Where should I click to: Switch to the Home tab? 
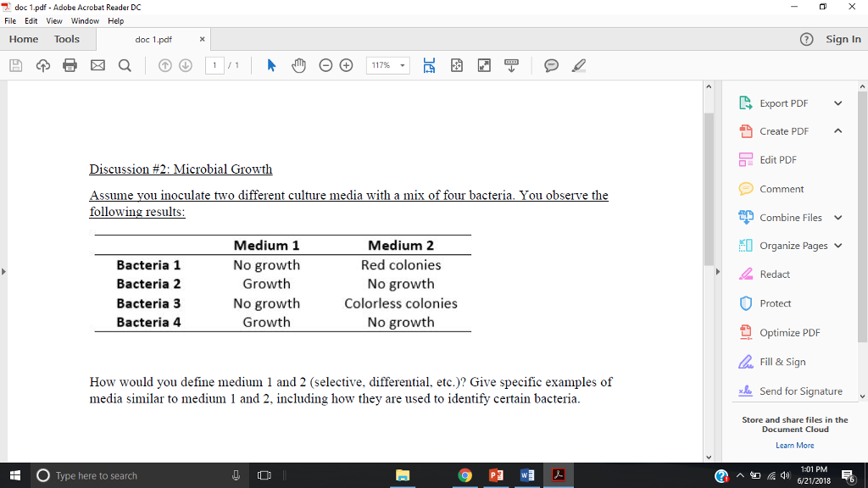[23, 39]
